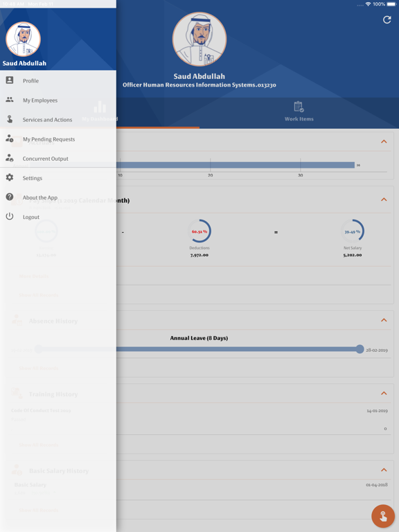Screen dimensions: 399x532
Task: Collapse the Accruals section chevron
Action: coord(384,141)
